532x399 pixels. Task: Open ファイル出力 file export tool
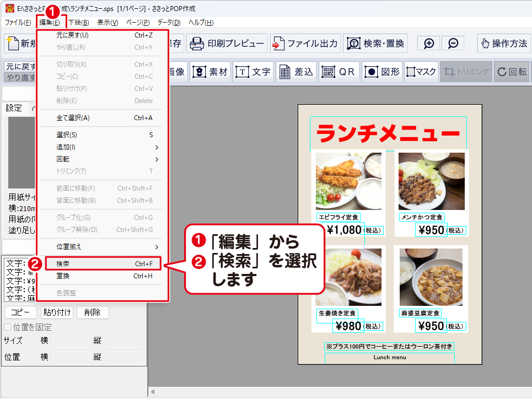tap(305, 44)
